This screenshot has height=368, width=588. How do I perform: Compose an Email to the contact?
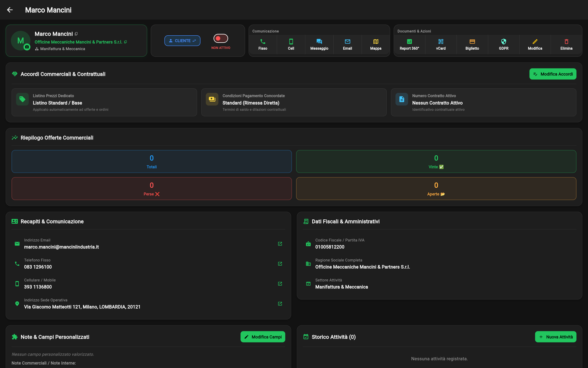(x=348, y=45)
